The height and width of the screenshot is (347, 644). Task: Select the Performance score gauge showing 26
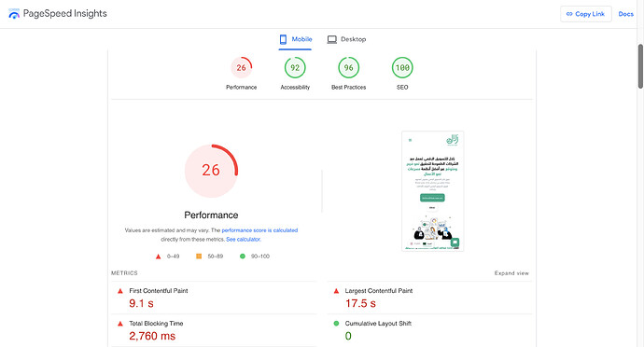click(241, 68)
